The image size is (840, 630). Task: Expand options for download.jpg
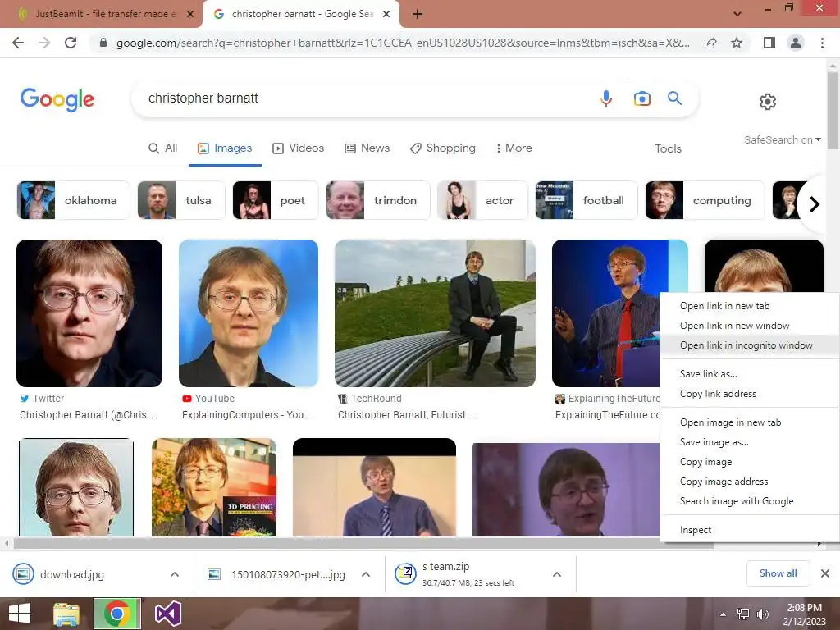pos(175,574)
